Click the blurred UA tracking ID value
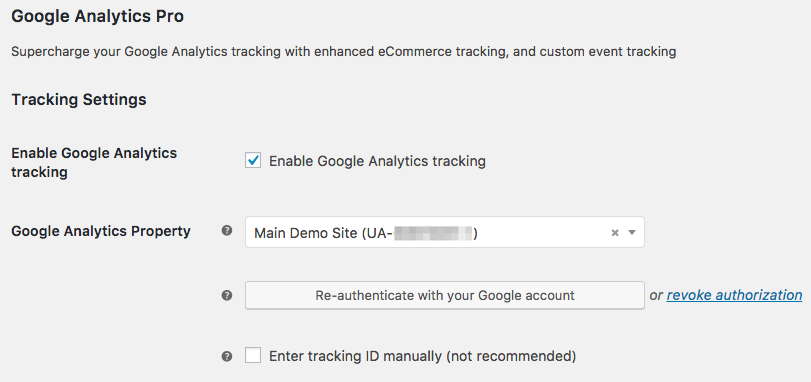This screenshot has height=382, width=811. tap(433, 233)
